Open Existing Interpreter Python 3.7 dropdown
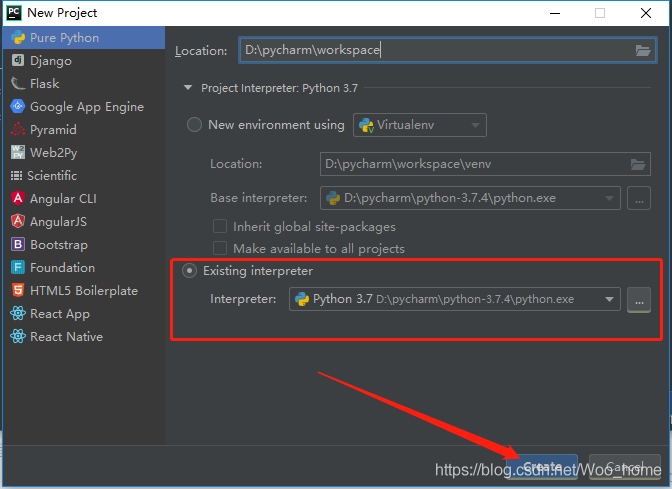Image resolution: width=672 pixels, height=489 pixels. point(455,299)
